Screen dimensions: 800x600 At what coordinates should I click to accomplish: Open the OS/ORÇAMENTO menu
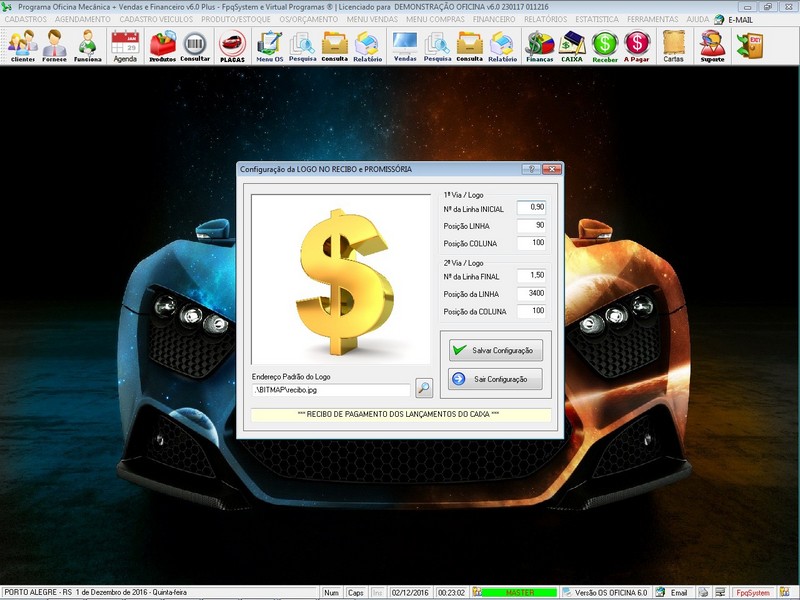(309, 19)
